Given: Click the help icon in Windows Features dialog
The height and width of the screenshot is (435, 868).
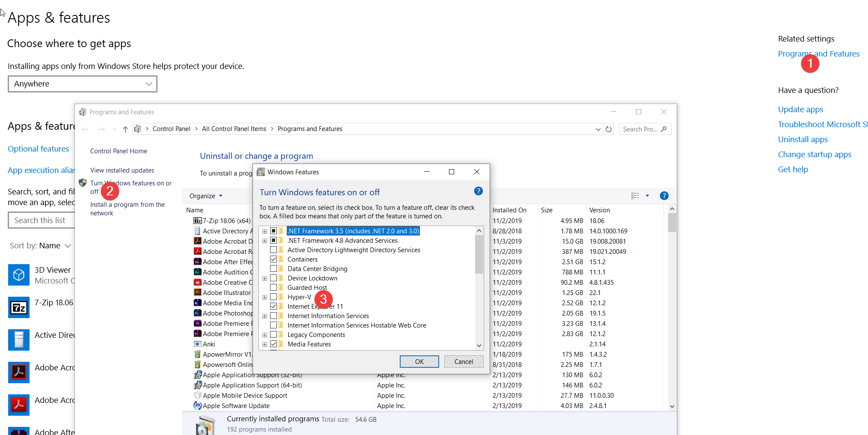Looking at the screenshot, I should [479, 191].
